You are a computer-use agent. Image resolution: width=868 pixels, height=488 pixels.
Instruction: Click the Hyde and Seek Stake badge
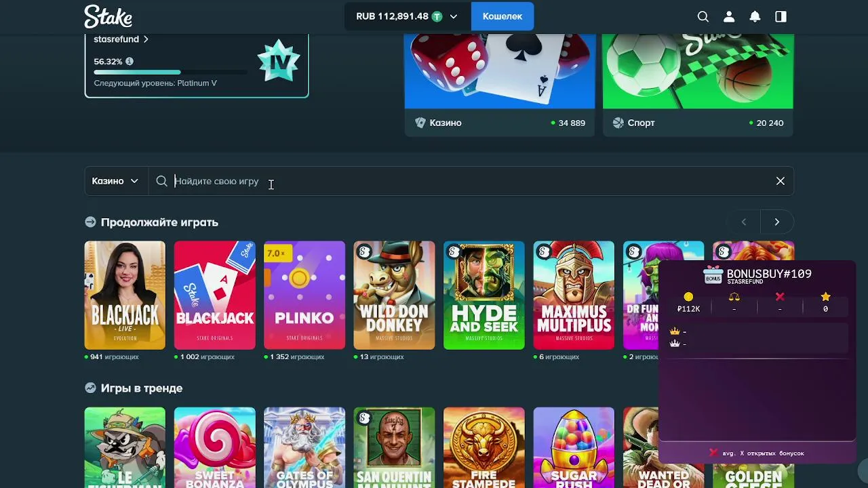click(x=454, y=252)
